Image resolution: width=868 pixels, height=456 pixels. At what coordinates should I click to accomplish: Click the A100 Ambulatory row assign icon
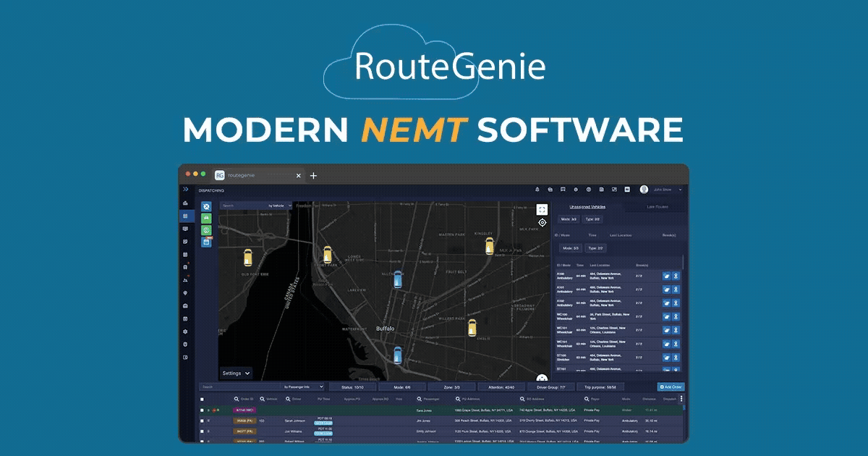(667, 276)
